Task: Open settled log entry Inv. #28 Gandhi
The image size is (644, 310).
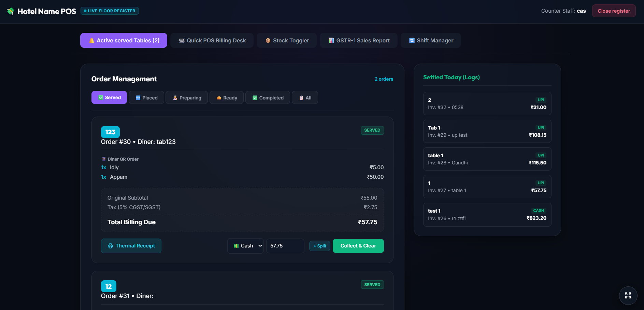Action: [x=487, y=159]
